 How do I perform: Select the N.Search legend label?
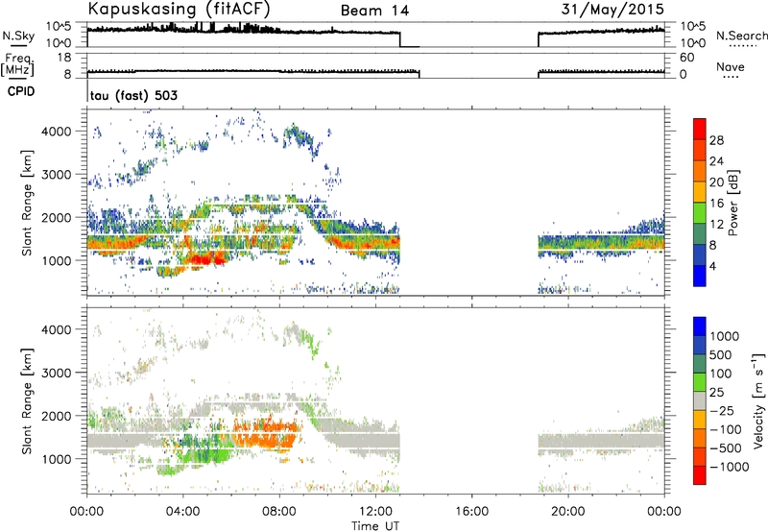coord(741,36)
